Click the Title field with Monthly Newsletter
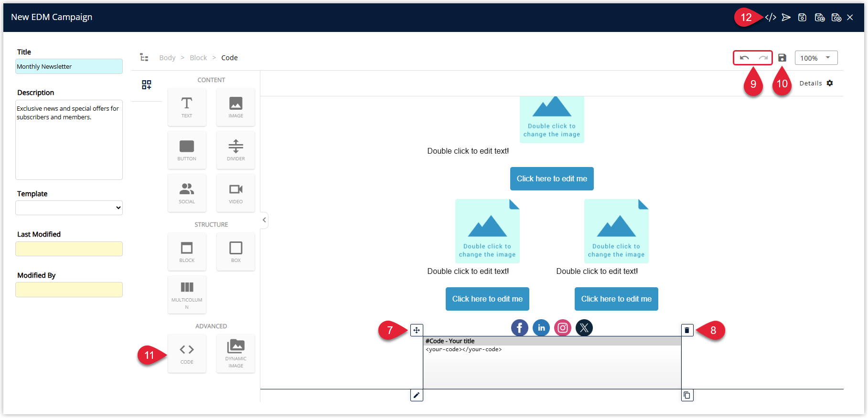The image size is (868, 418). [x=69, y=66]
